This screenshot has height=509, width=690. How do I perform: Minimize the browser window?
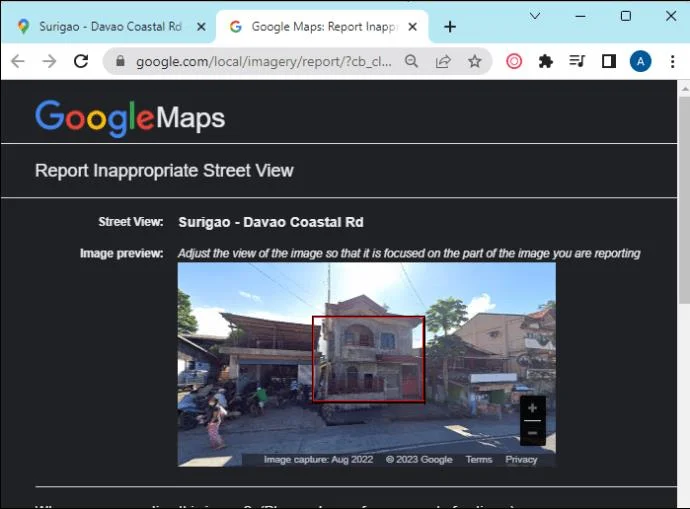[x=580, y=16]
